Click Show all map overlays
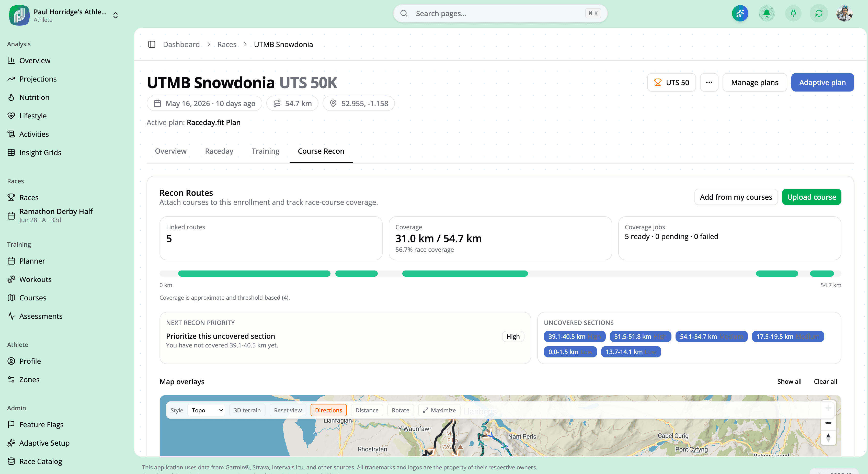This screenshot has height=474, width=868. pyautogui.click(x=789, y=381)
